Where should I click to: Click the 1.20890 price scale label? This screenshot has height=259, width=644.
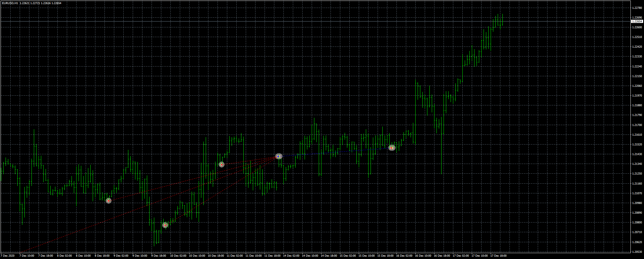[x=637, y=213]
